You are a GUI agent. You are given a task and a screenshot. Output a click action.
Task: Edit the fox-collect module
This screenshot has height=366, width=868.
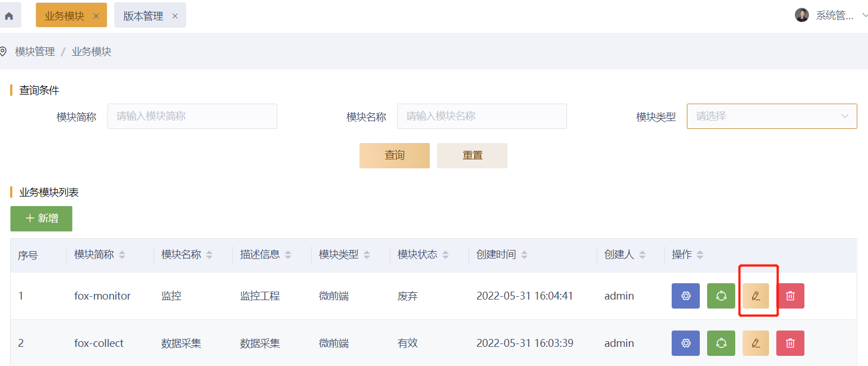click(755, 343)
